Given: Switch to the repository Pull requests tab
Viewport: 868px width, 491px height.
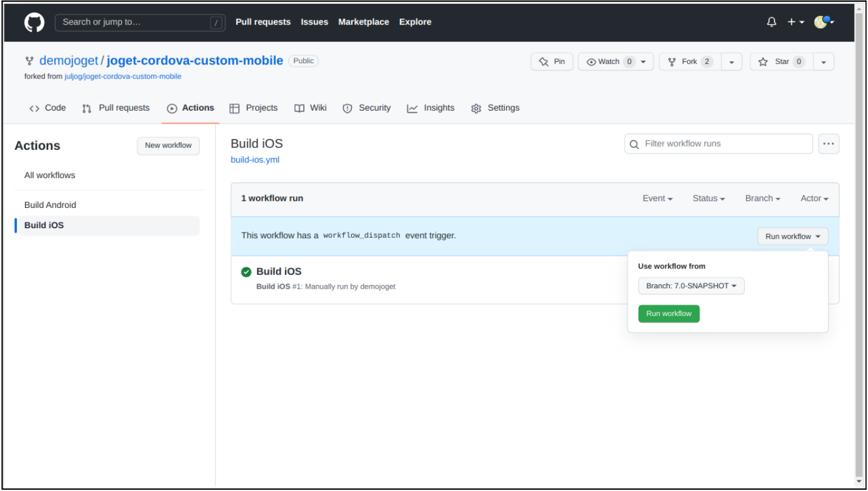Looking at the screenshot, I should 116,108.
